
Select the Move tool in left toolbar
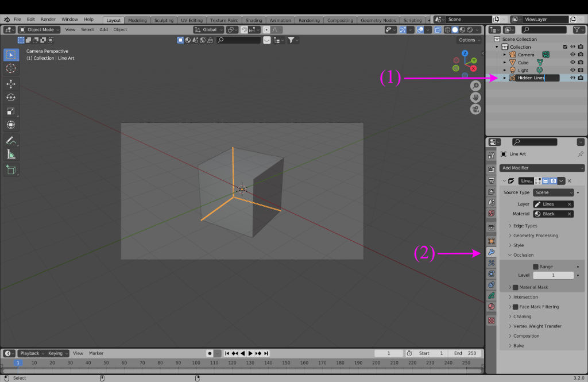pos(11,83)
